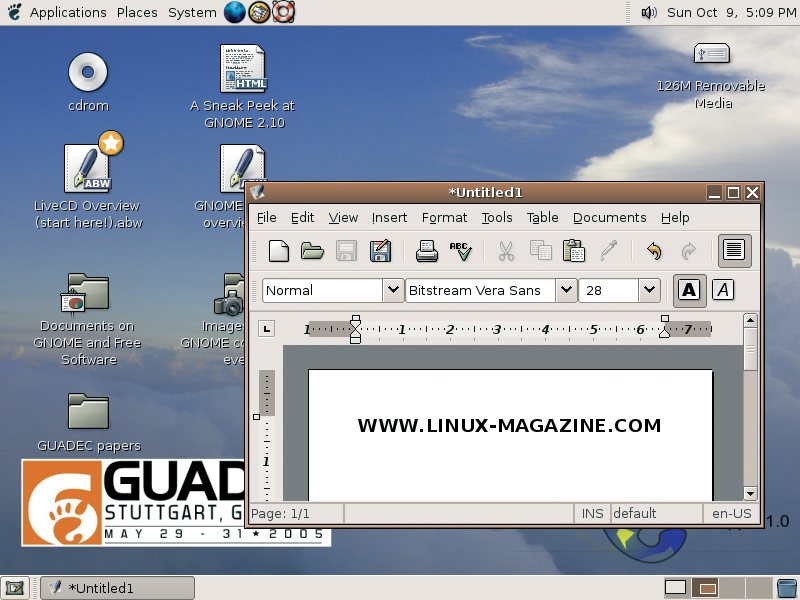The image size is (800, 600).
Task: Open the font size 28 dropdown
Action: tap(649, 290)
